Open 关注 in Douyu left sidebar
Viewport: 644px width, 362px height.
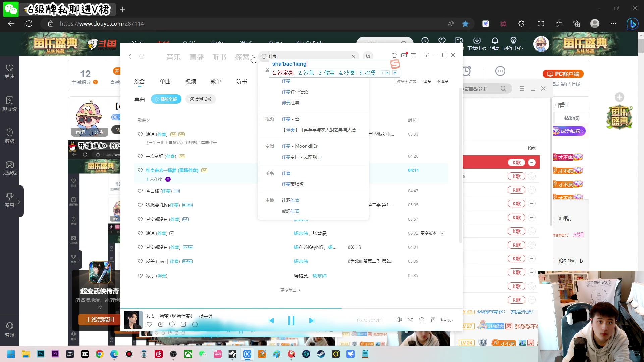click(10, 71)
